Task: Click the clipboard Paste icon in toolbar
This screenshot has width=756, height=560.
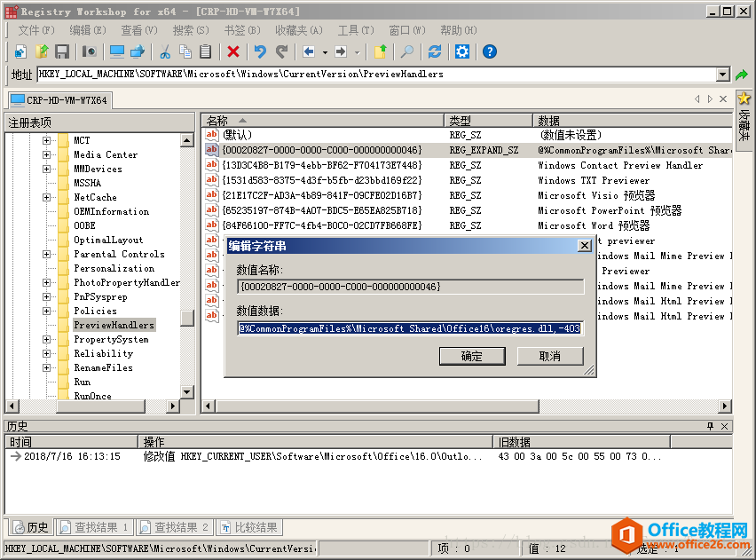Action: pos(206,51)
